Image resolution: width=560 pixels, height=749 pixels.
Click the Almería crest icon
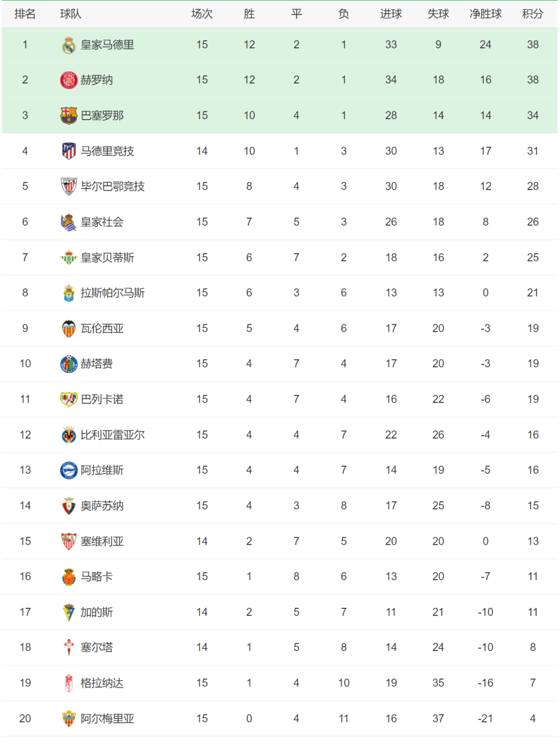[x=69, y=719]
